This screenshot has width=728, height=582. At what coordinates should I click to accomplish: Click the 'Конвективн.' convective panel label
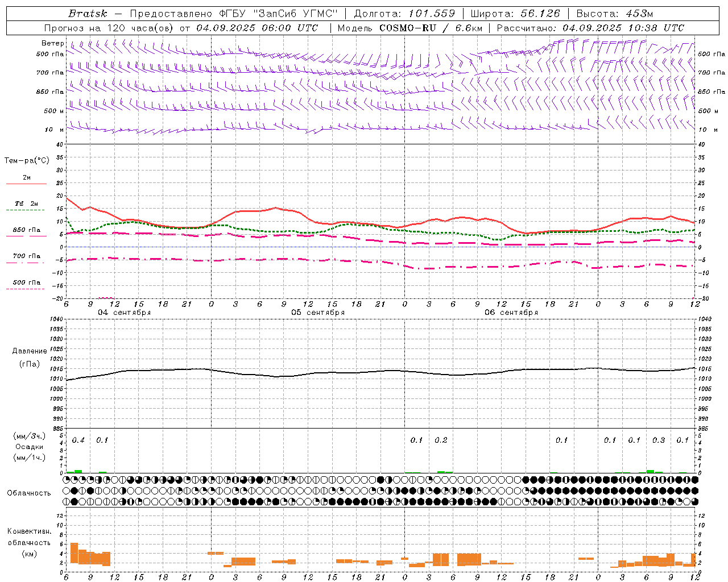tap(29, 531)
